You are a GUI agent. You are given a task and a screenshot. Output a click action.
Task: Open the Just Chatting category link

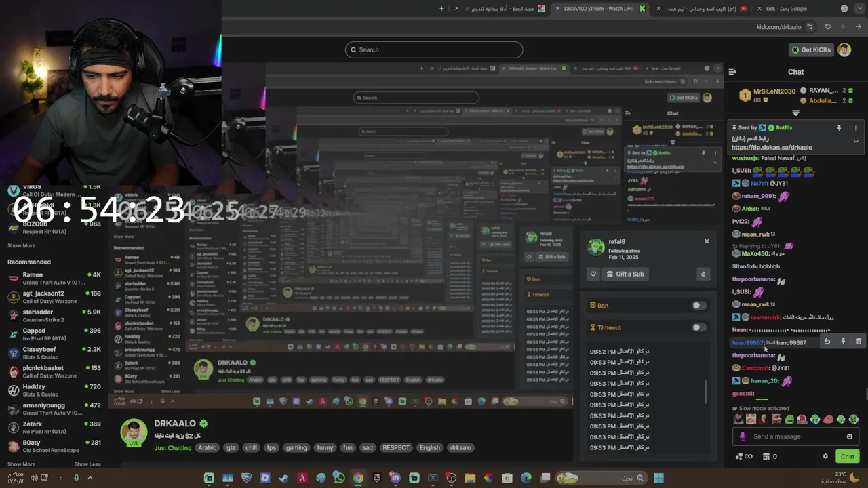click(x=173, y=447)
